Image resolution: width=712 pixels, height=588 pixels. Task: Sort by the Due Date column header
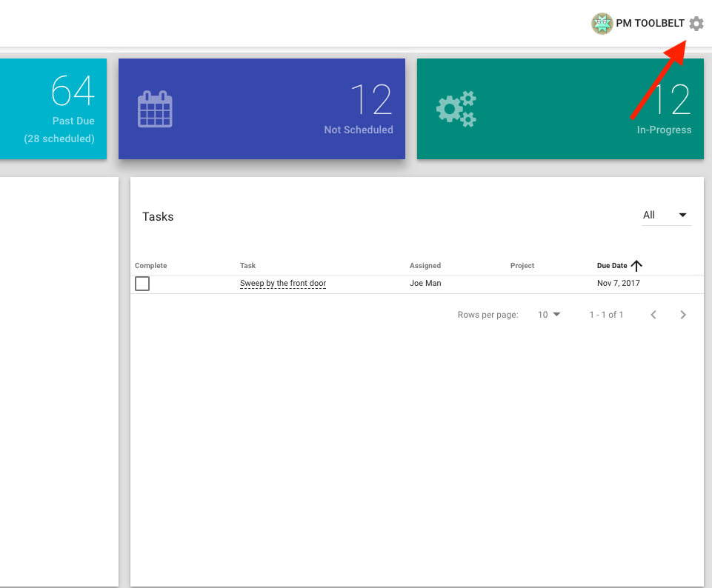click(x=612, y=265)
